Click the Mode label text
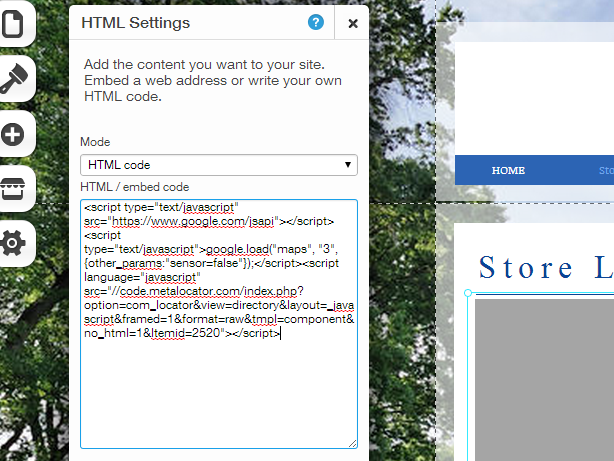Screen dimensions: 614x461 pyautogui.click(x=95, y=142)
